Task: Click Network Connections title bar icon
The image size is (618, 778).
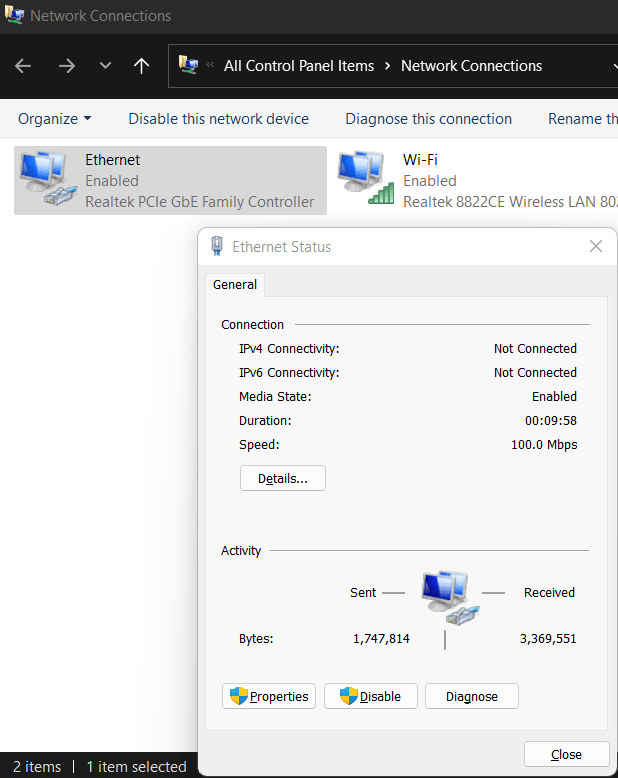Action: click(14, 15)
